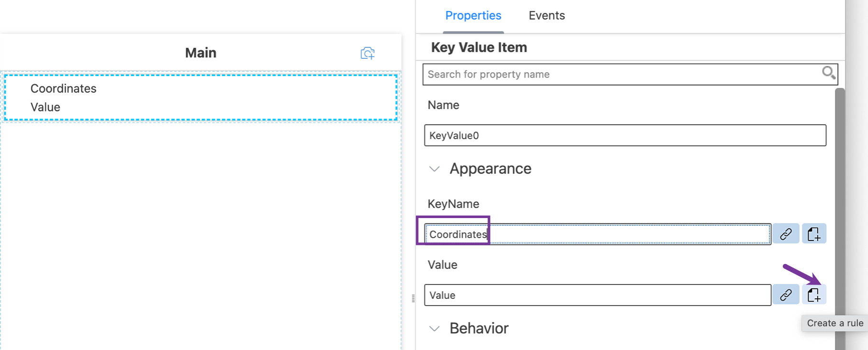This screenshot has height=350, width=868.
Task: Click the panel splitter handle
Action: pyautogui.click(x=413, y=299)
